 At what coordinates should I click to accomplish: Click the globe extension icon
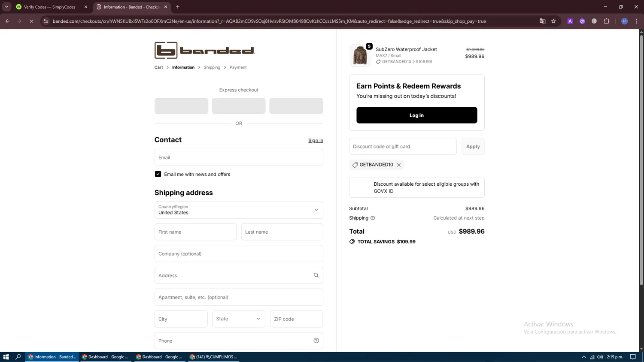pyautogui.click(x=594, y=21)
